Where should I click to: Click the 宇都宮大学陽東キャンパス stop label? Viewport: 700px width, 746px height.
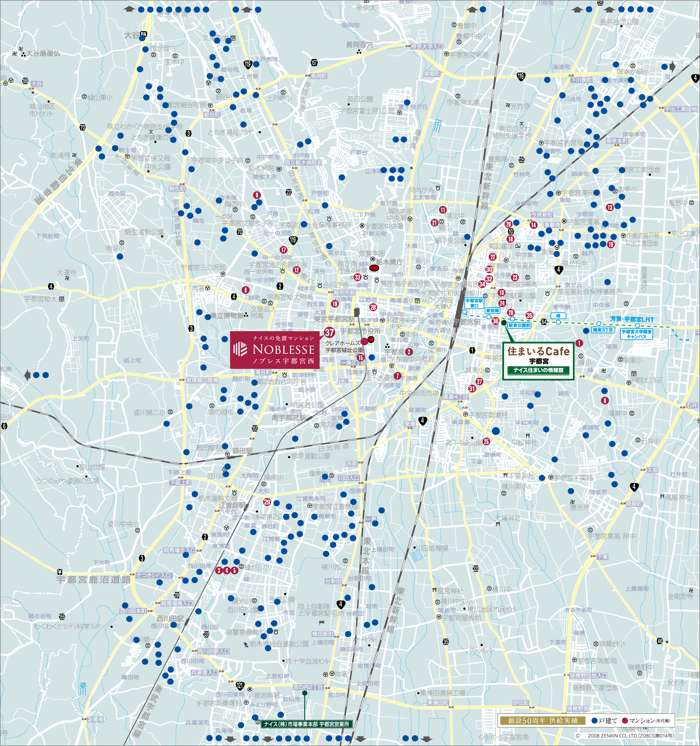pos(637,334)
